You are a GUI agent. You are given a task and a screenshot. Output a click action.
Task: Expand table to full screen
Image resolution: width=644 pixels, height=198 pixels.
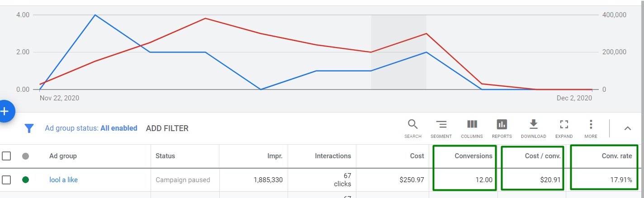click(x=563, y=128)
